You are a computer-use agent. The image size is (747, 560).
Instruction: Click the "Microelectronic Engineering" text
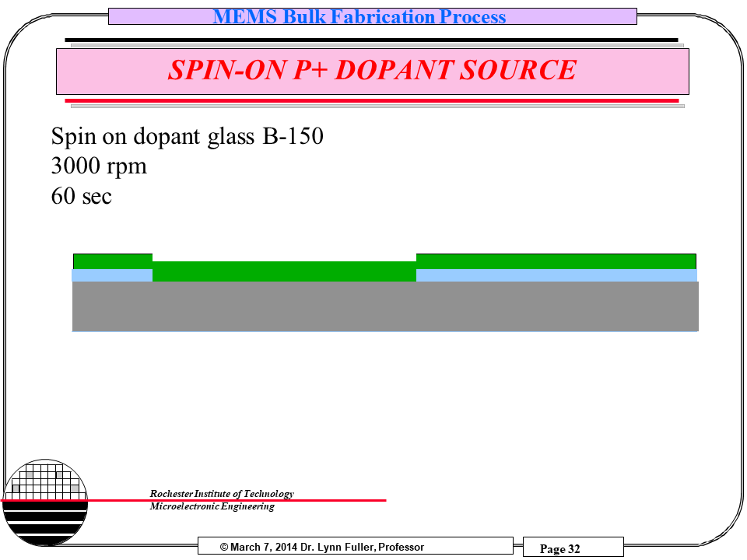click(212, 507)
